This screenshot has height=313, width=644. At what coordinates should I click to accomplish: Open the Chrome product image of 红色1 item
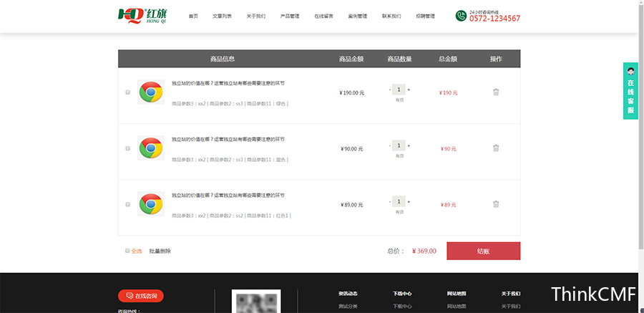tap(151, 203)
